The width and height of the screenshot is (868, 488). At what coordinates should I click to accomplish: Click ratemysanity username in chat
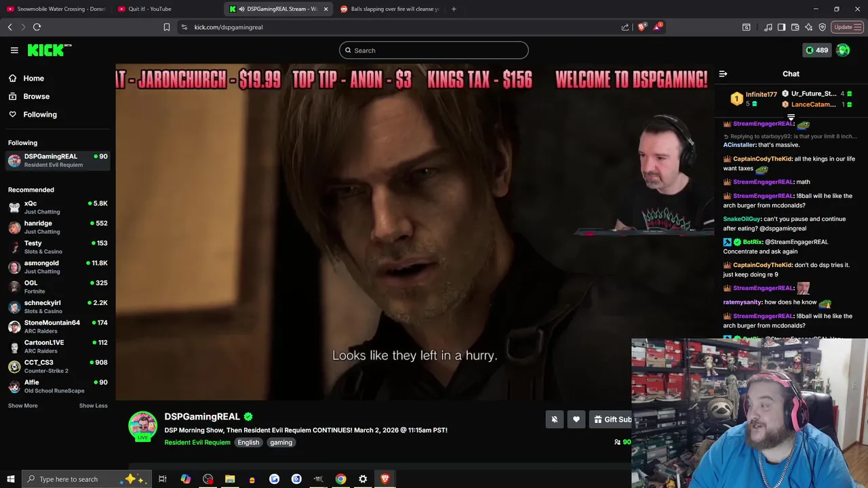point(742,302)
